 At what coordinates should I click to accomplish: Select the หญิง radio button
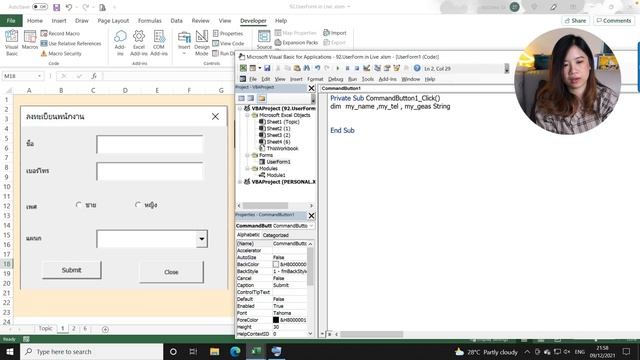[138, 204]
